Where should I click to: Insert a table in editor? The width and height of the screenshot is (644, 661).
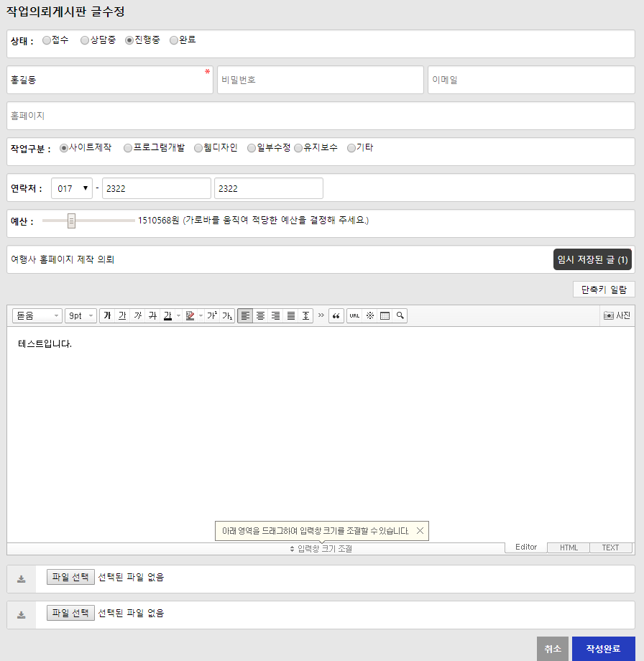(x=385, y=315)
